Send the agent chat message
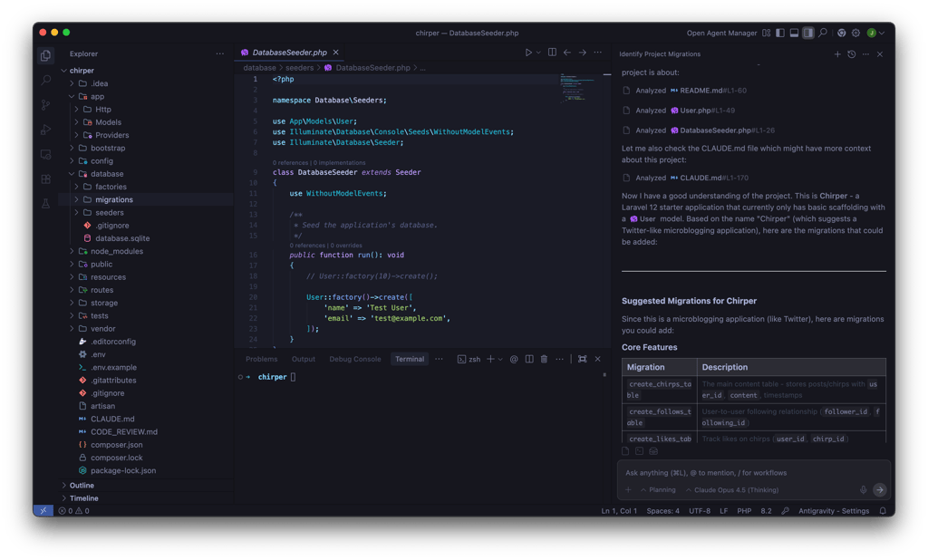The image size is (928, 560). (x=879, y=490)
